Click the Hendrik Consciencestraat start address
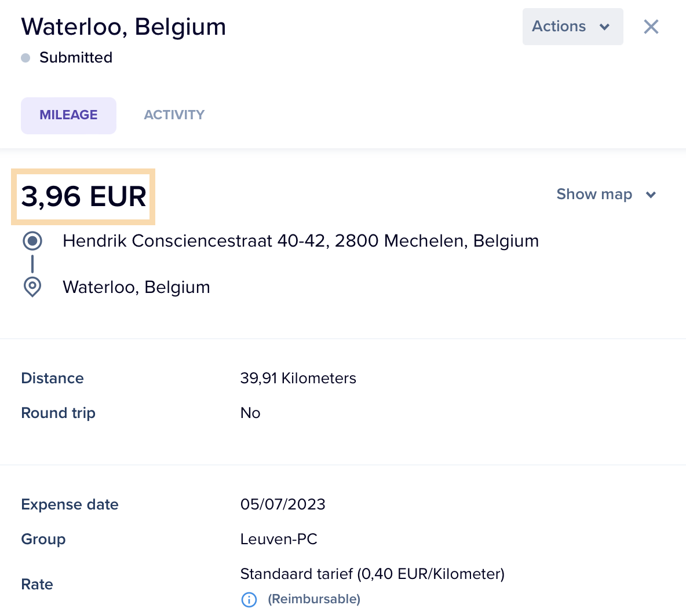The height and width of the screenshot is (616, 686). (x=301, y=241)
